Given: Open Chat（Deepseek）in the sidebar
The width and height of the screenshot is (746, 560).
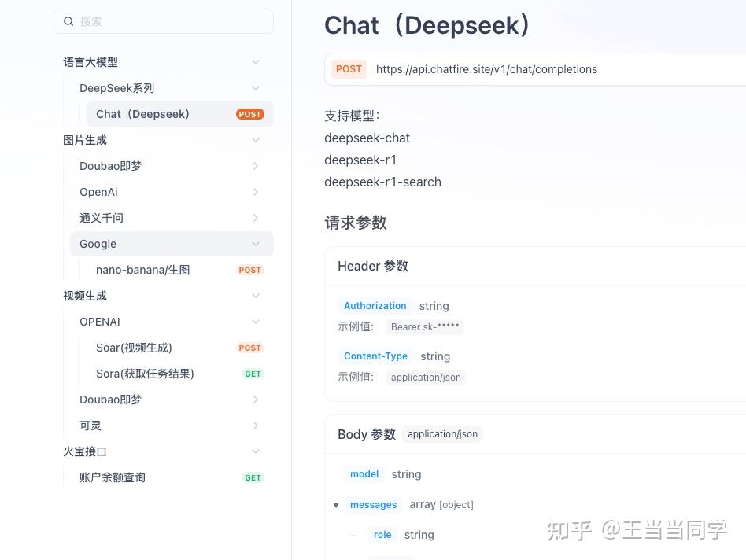Looking at the screenshot, I should click(x=180, y=114).
